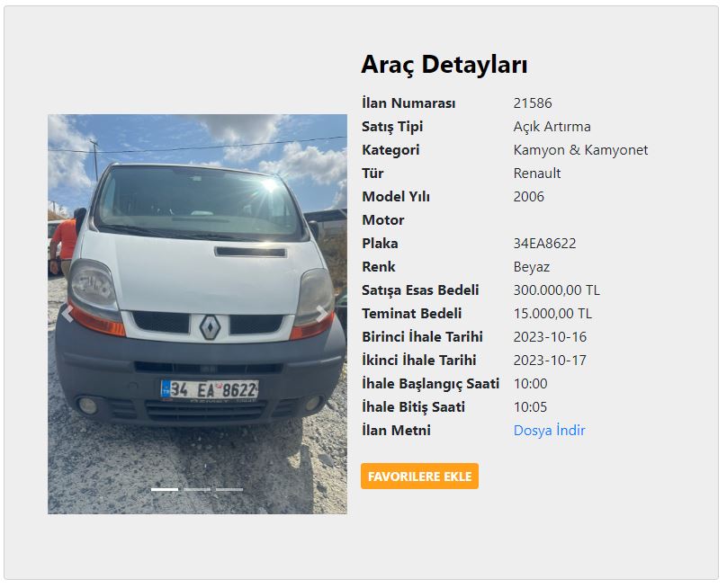Advance to next vehicle photo with right arrow
The image size is (727, 588).
321,314
